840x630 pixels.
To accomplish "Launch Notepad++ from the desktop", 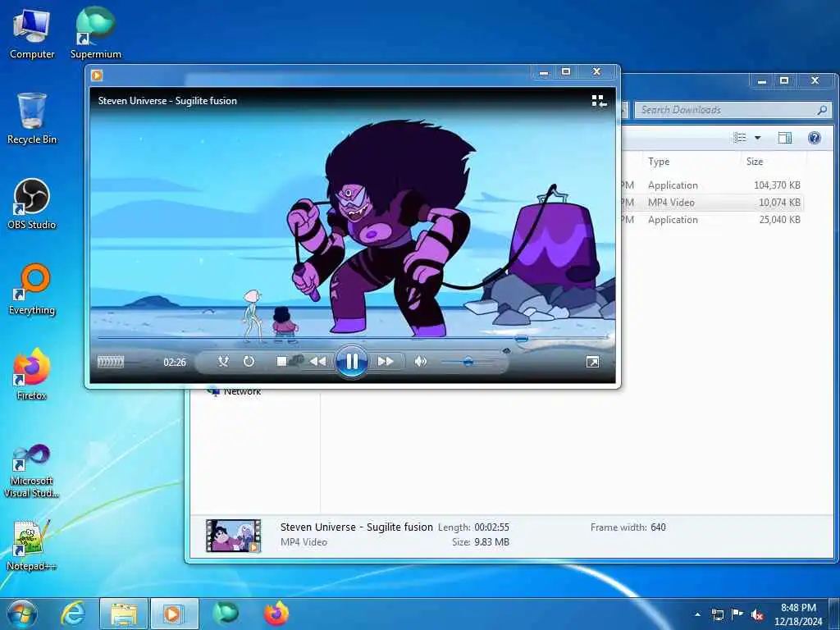I will tap(32, 546).
